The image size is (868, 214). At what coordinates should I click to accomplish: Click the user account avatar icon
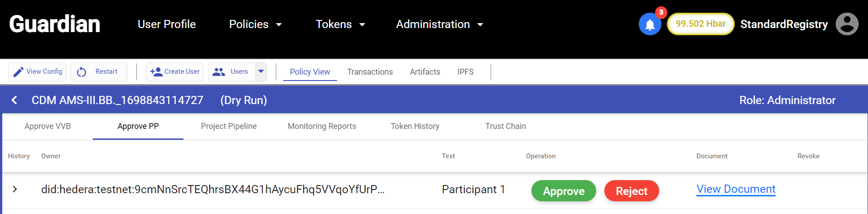[x=847, y=24]
